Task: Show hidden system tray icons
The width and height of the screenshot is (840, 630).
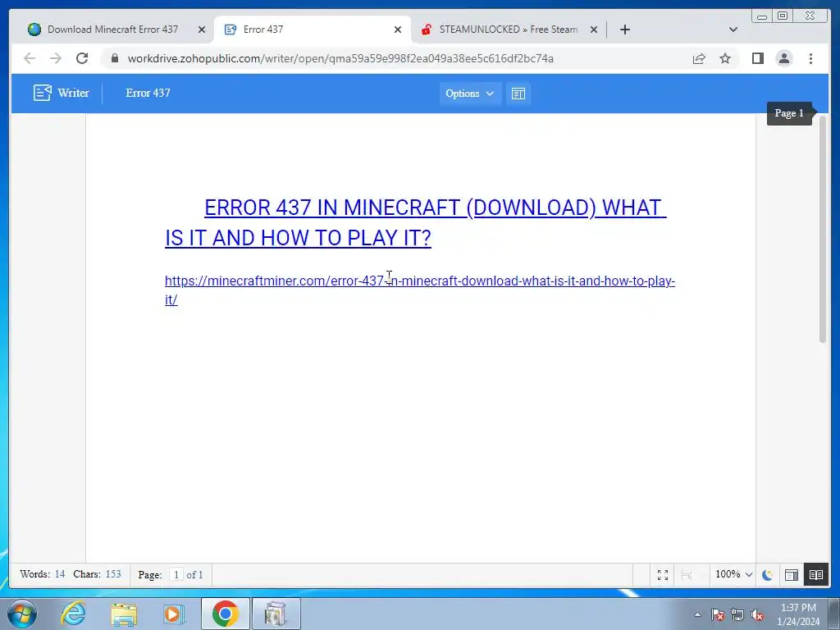Action: 697,614
